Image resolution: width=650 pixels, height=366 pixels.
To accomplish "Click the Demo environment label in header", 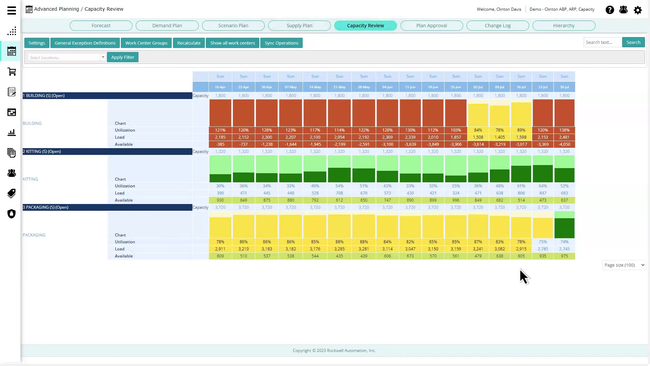I will click(562, 9).
